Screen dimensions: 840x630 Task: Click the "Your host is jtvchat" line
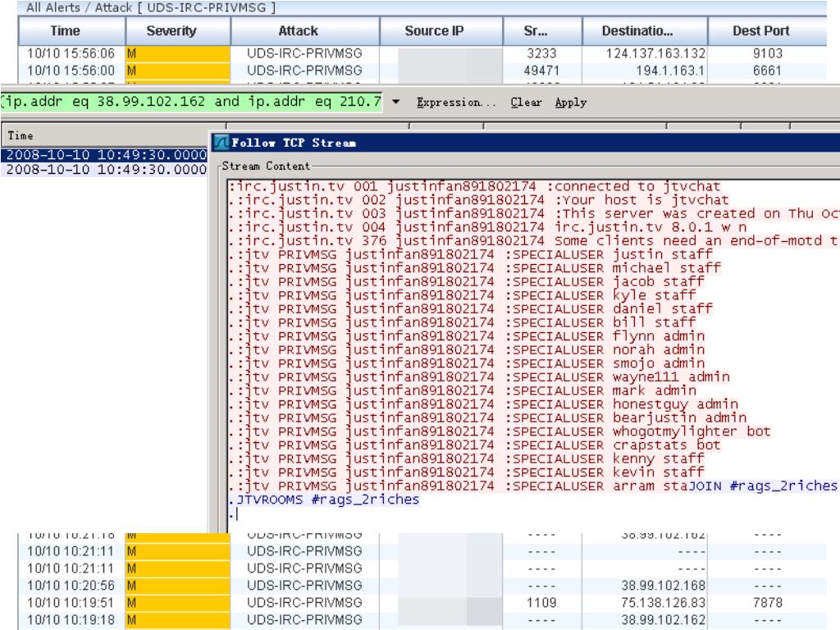coord(478,200)
